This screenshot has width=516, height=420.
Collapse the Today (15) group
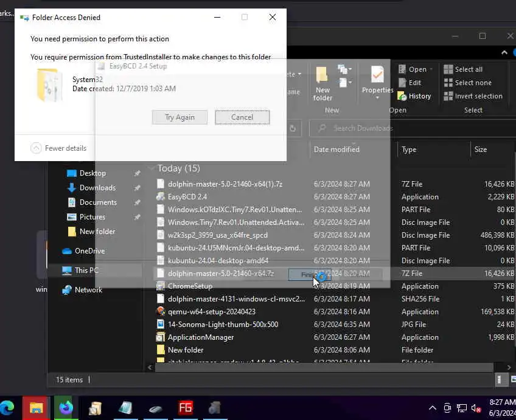pyautogui.click(x=152, y=168)
